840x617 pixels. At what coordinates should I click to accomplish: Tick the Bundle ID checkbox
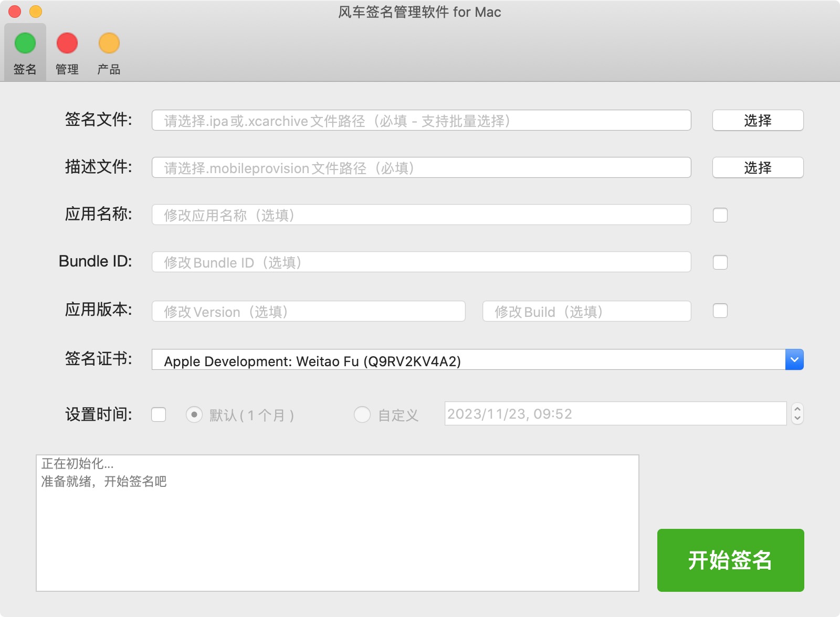pyautogui.click(x=720, y=262)
